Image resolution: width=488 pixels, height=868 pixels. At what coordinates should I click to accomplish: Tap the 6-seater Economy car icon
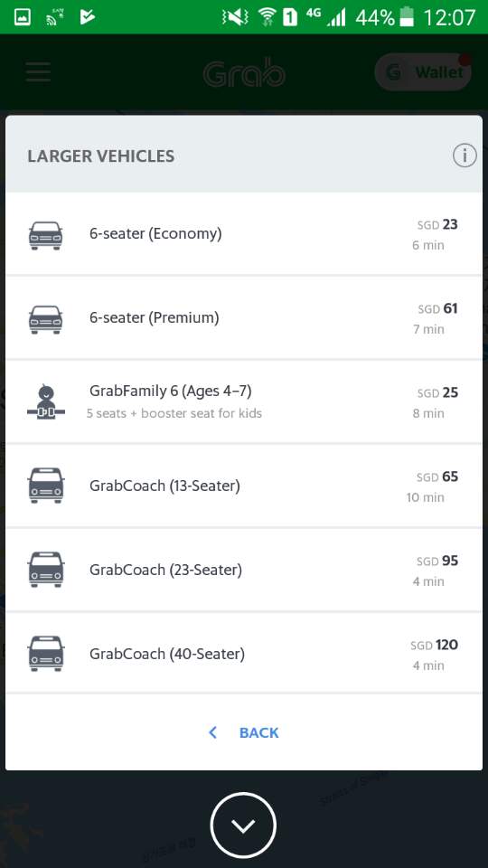(x=45, y=235)
